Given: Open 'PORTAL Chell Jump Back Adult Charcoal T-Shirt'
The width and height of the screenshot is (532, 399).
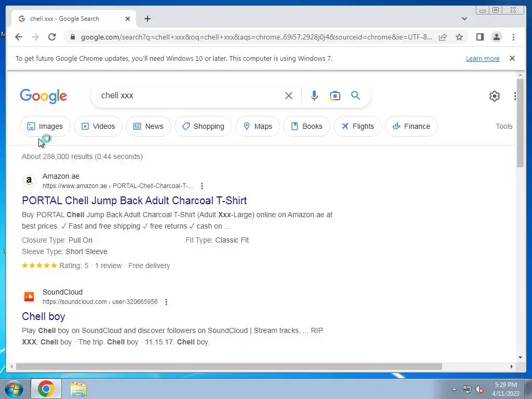Looking at the screenshot, I should pos(135,201).
